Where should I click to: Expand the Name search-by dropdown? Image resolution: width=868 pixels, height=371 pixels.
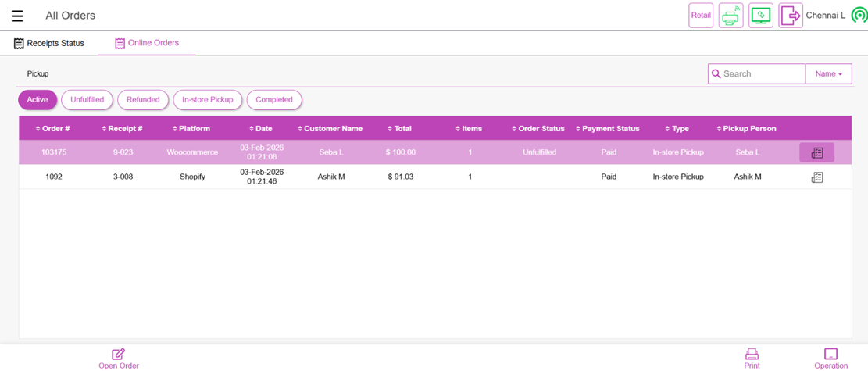pos(828,74)
